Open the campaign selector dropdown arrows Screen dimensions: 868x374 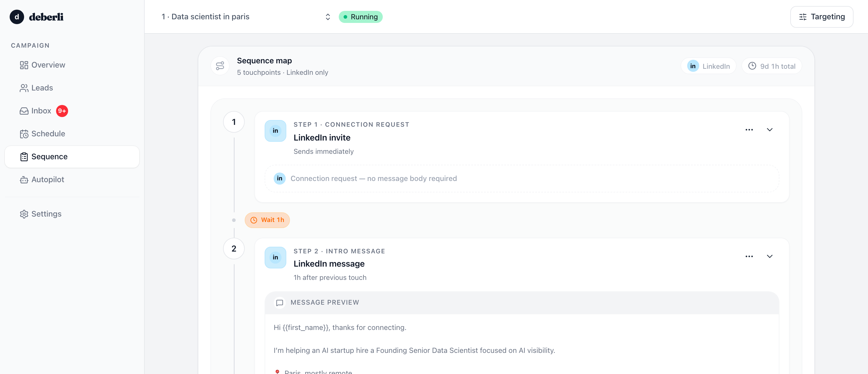(328, 17)
